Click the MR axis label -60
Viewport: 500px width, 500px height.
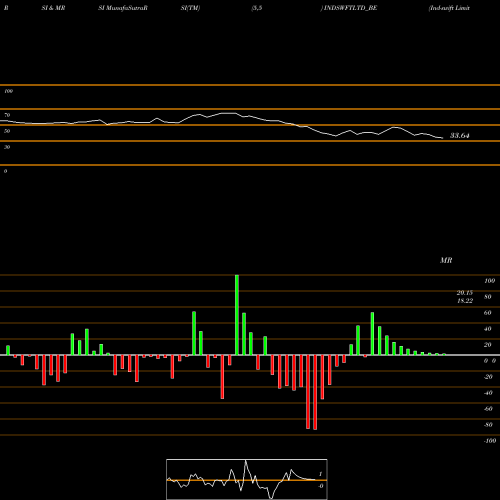tap(488, 409)
